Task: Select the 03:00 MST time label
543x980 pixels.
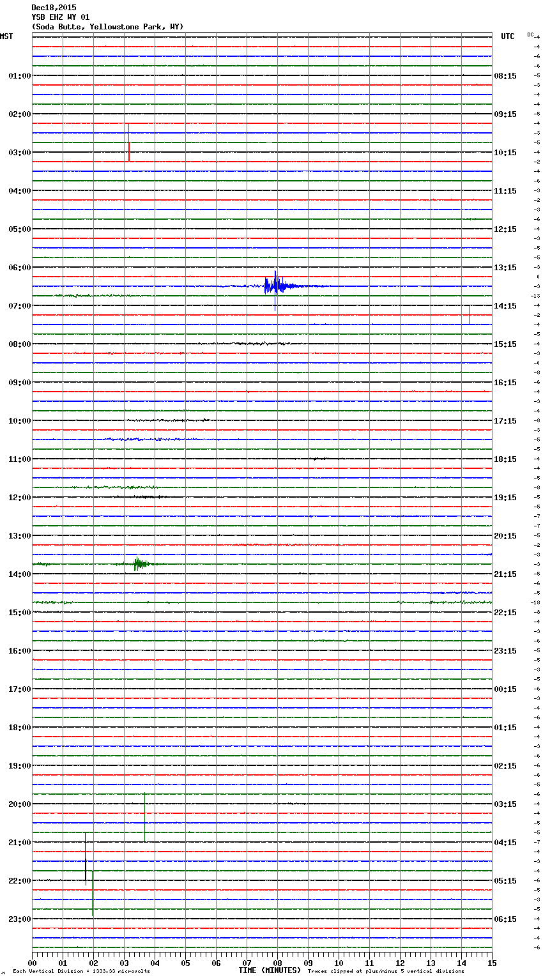Action: (x=20, y=153)
